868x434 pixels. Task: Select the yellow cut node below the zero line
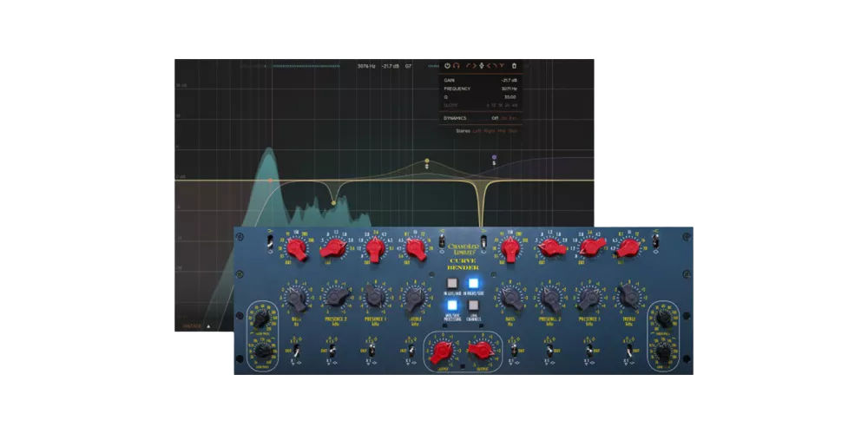[x=333, y=203]
